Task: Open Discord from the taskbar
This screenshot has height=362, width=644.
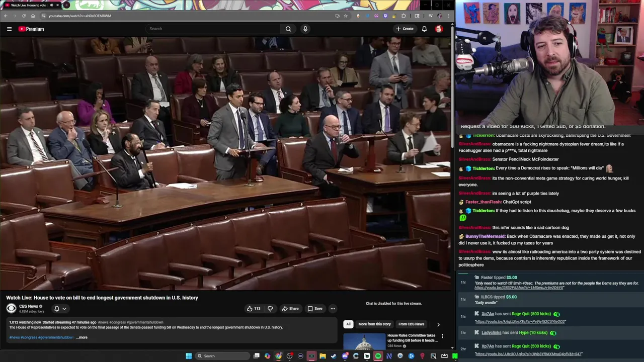Action: (345, 356)
